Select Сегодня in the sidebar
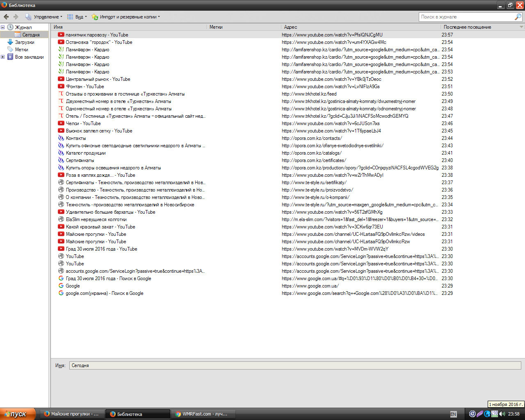The image size is (525, 420). tap(31, 35)
